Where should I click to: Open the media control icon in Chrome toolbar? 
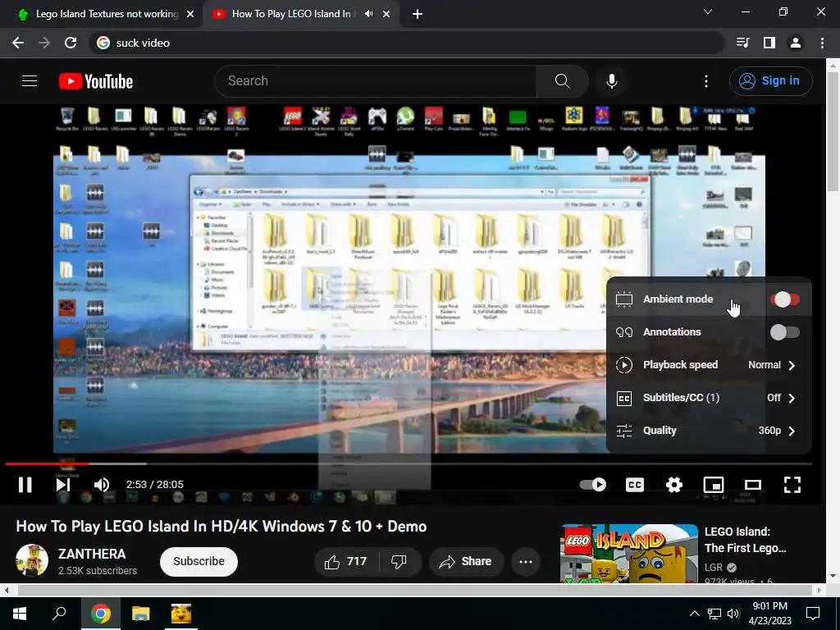[x=743, y=43]
